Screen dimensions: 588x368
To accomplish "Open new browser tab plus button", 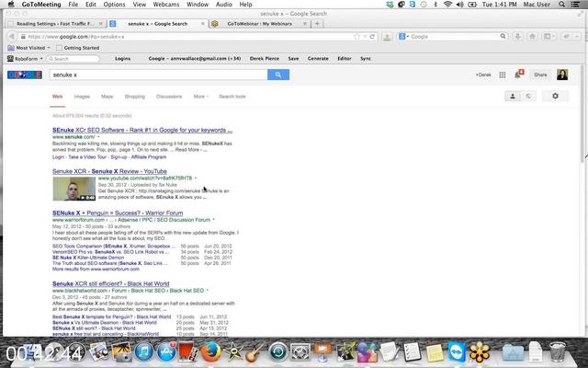I will tap(317, 23).
